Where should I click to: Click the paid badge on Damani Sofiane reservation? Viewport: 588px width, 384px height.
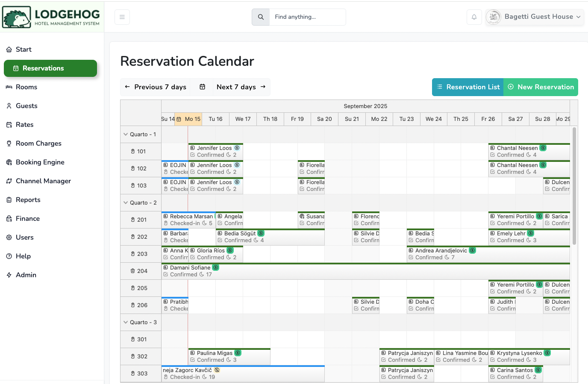[216, 268]
